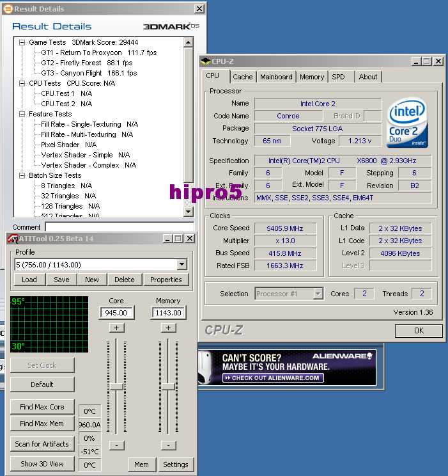Minimize the ATITool window

167,239
